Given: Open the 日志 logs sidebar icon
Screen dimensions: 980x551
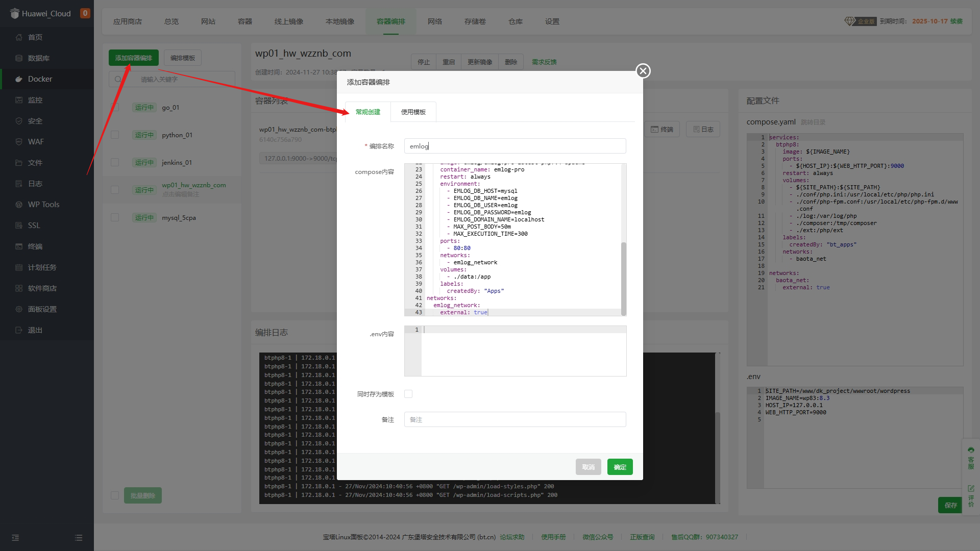Looking at the screenshot, I should [x=19, y=184].
